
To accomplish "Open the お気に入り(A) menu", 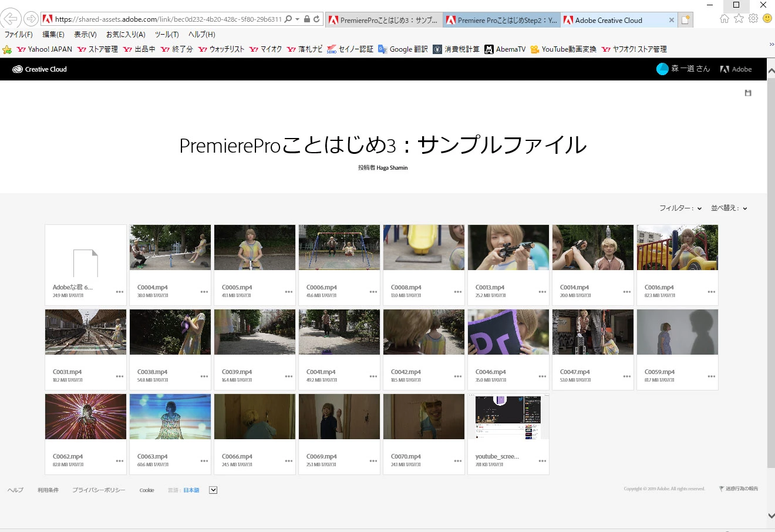I will tap(126, 35).
